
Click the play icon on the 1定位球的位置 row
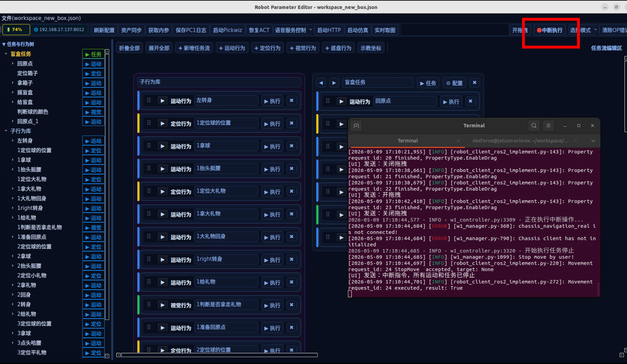tap(163, 123)
